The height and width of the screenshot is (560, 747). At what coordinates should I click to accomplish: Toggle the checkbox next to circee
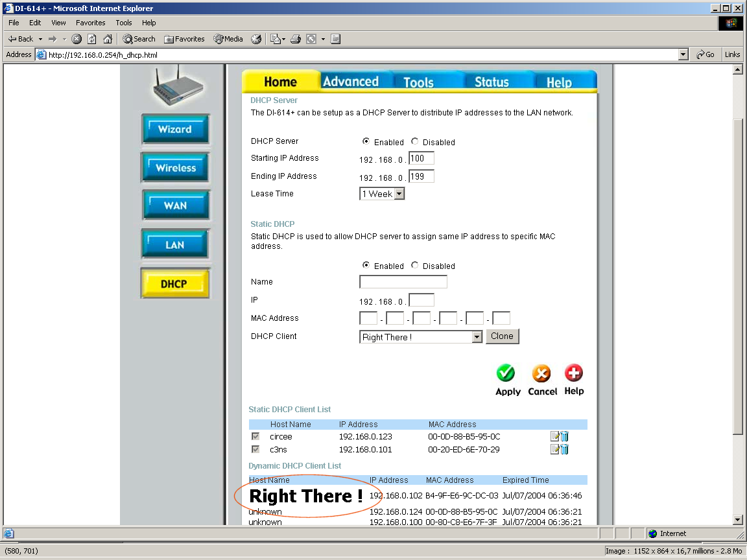tap(255, 436)
